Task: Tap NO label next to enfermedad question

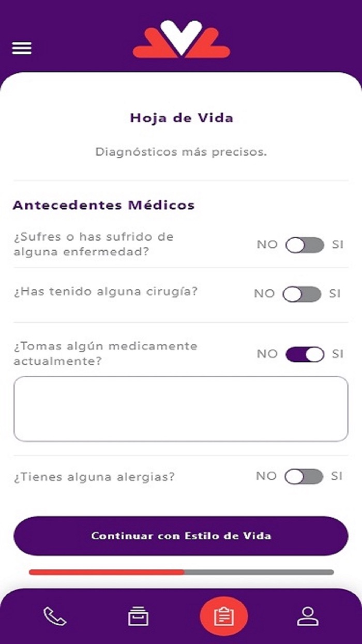Action: tap(267, 245)
